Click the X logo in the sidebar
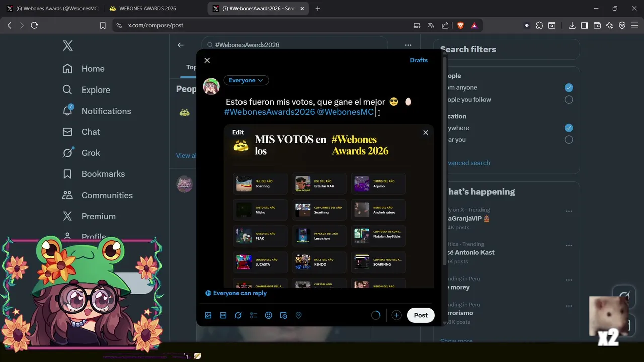Viewport: 644px width, 362px height. tap(68, 46)
